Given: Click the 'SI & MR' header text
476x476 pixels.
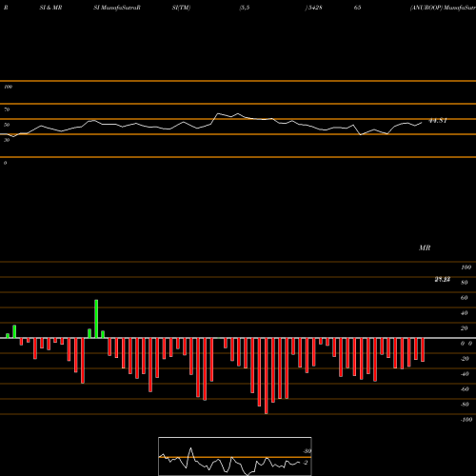Looking at the screenshot, I should [50, 8].
